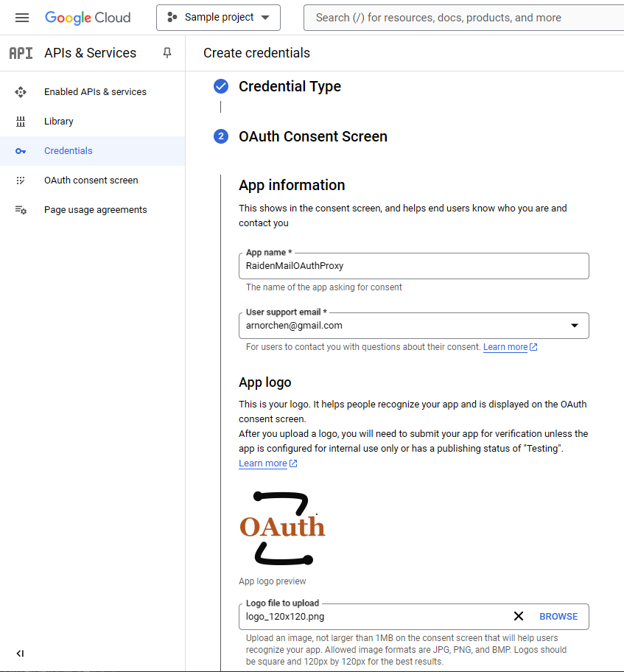Screen dimensions: 624x672
Task: Click into the App name field
Action: click(413, 266)
